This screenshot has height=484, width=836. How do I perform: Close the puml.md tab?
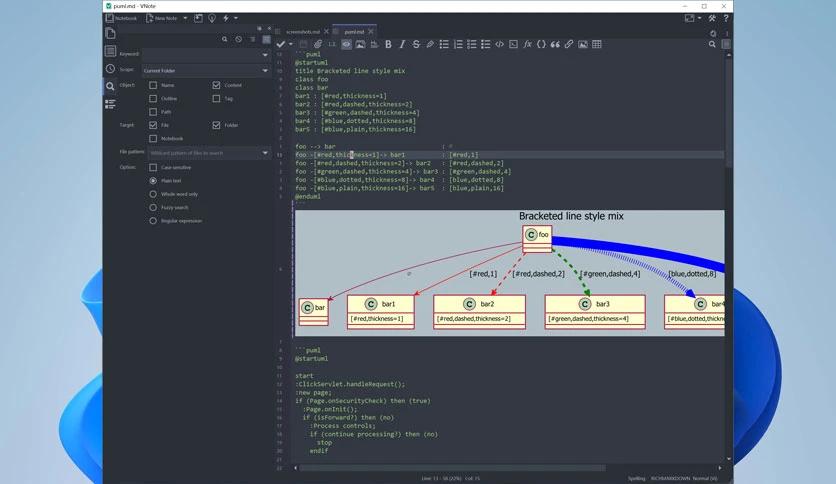coord(371,32)
